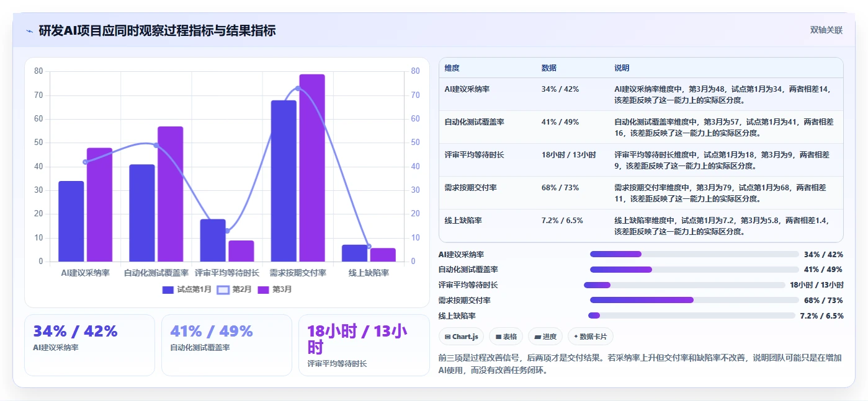Click the 评审平均等待时长 progress bar
The width and height of the screenshot is (868, 401).
click(684, 285)
